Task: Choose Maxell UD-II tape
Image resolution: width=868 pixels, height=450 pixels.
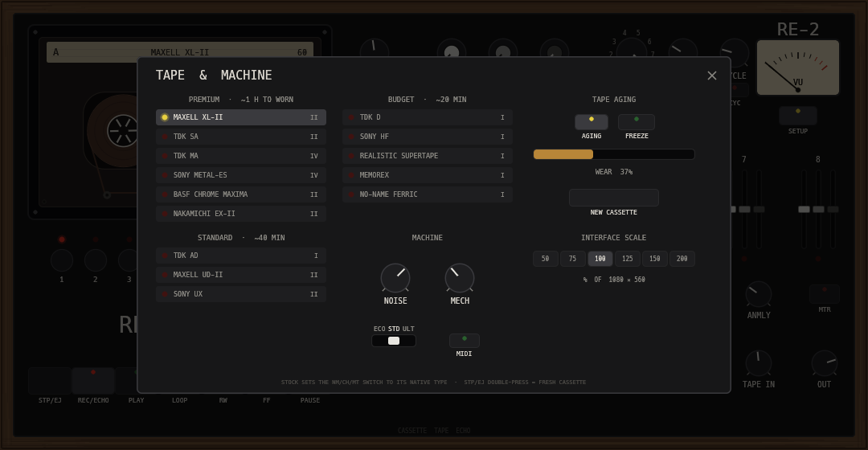Action: pos(241,275)
